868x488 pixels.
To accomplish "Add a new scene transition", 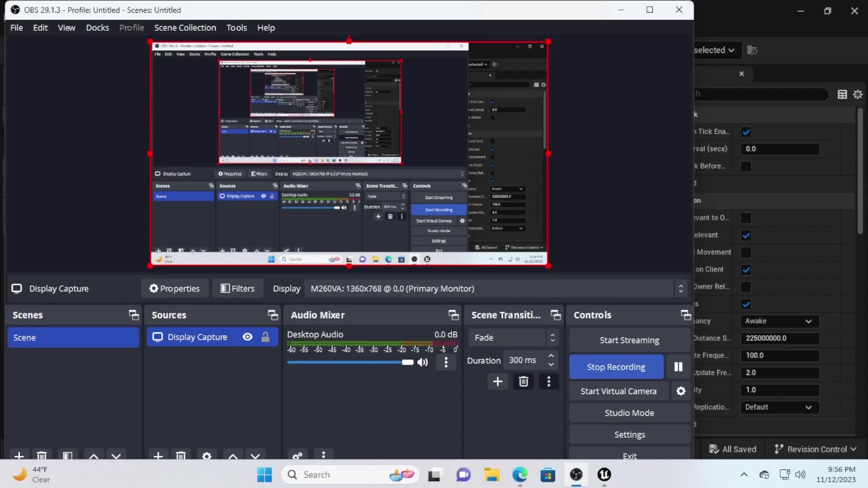I will [x=498, y=382].
